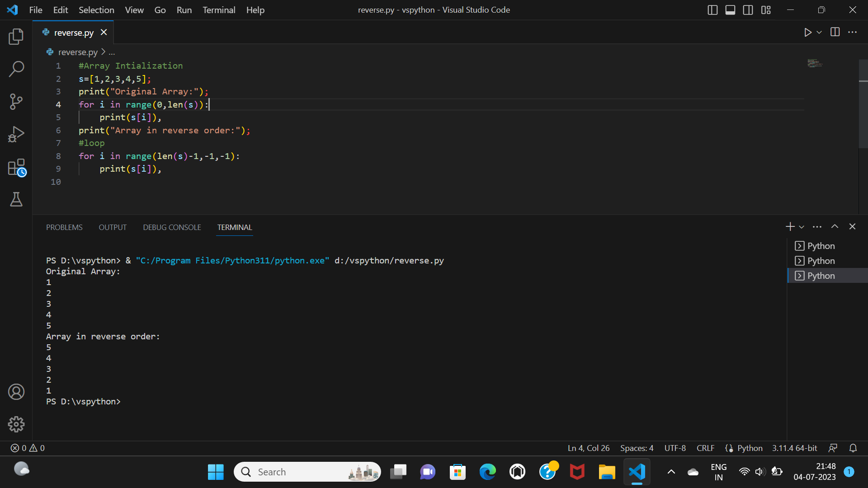Screen dimensions: 868x488
Task: Select interpreter 3.11.4 64-bit
Action: [794, 448]
